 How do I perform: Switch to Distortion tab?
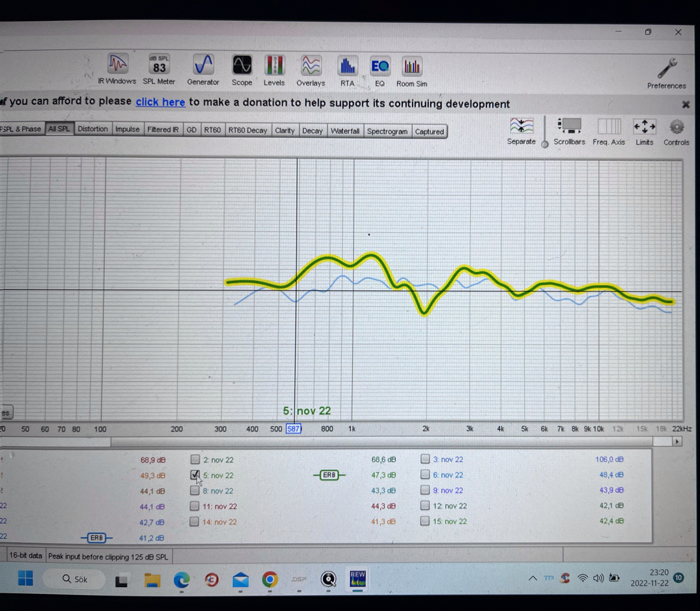pyautogui.click(x=93, y=129)
